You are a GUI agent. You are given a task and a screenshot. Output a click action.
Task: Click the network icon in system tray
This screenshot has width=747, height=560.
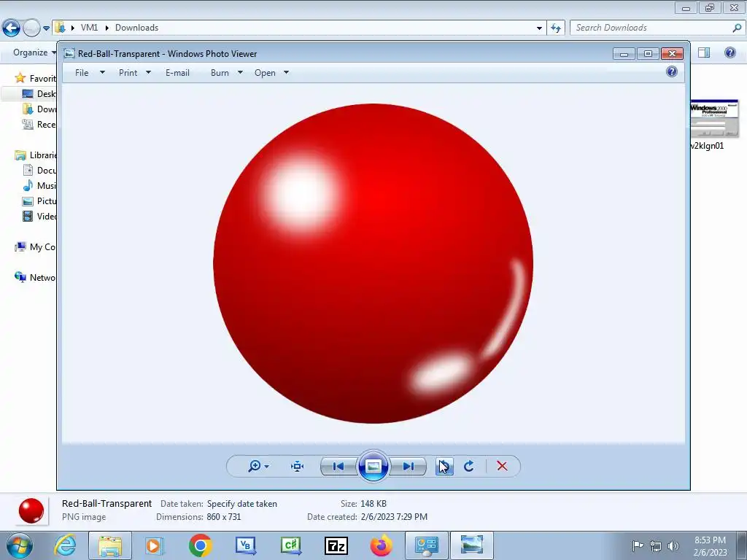656,546
